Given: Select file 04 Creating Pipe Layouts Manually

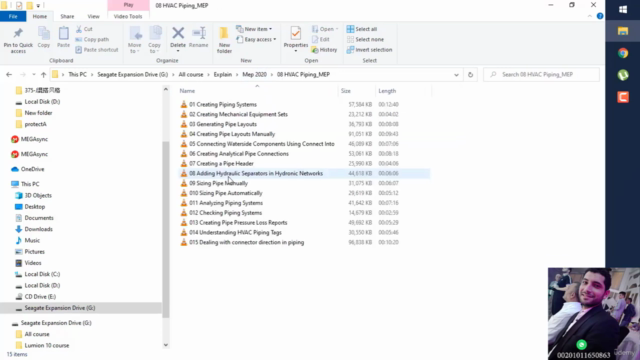Looking at the screenshot, I should coord(232,134).
